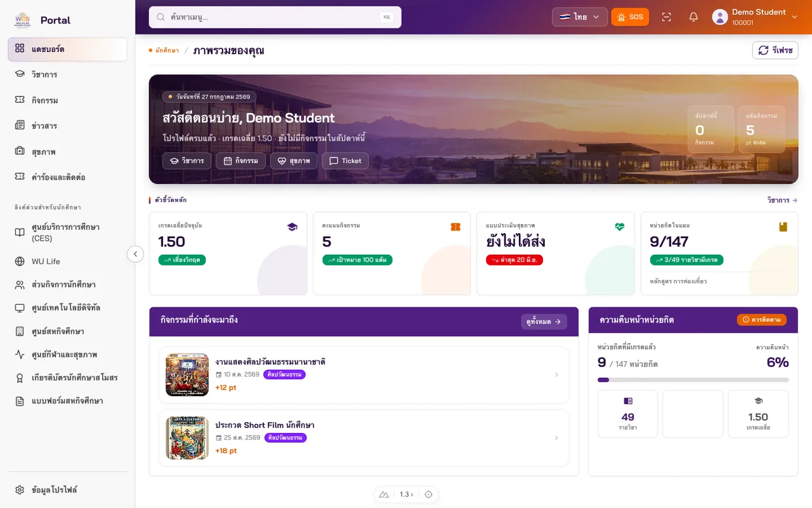This screenshot has height=508, width=812.
Task: Open the notifications bell
Action: pos(693,17)
